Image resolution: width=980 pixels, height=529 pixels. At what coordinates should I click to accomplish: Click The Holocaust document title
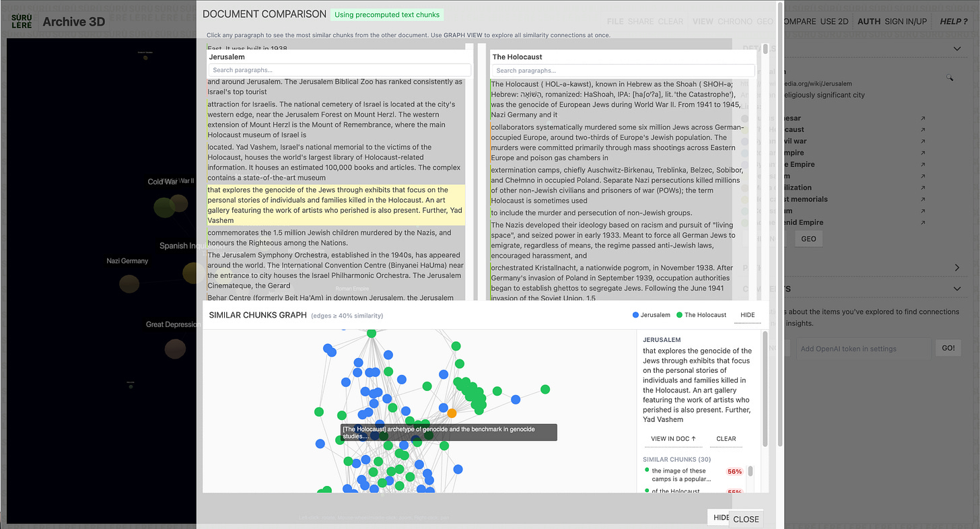click(517, 57)
